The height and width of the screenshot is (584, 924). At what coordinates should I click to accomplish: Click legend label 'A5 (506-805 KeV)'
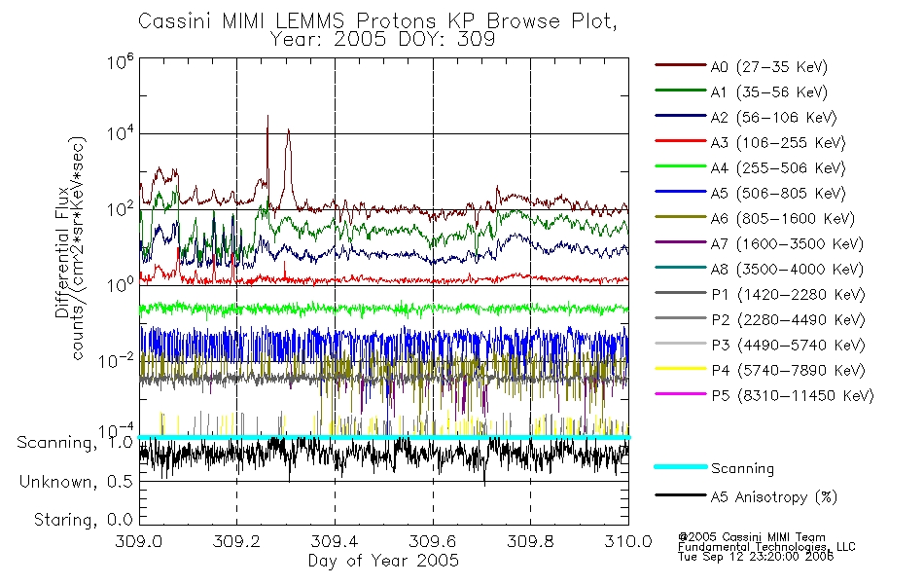click(778, 194)
